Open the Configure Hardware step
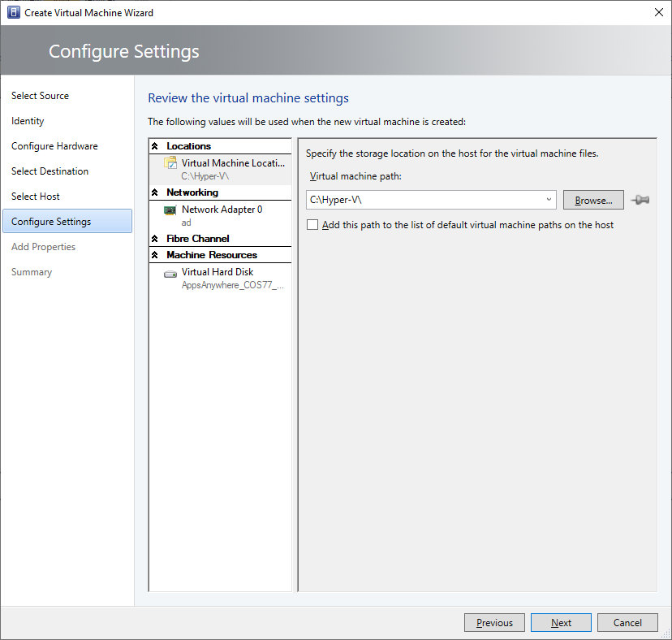Viewport: 672px width, 640px height. tap(54, 146)
